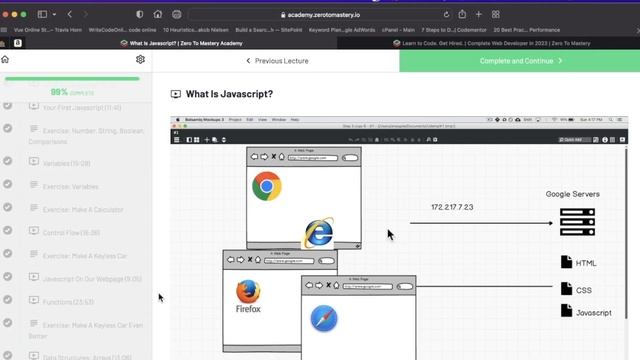Screen dimensions: 640x360
Task: Click the academy.zerotomastery.io address bar
Action: coord(320,15)
